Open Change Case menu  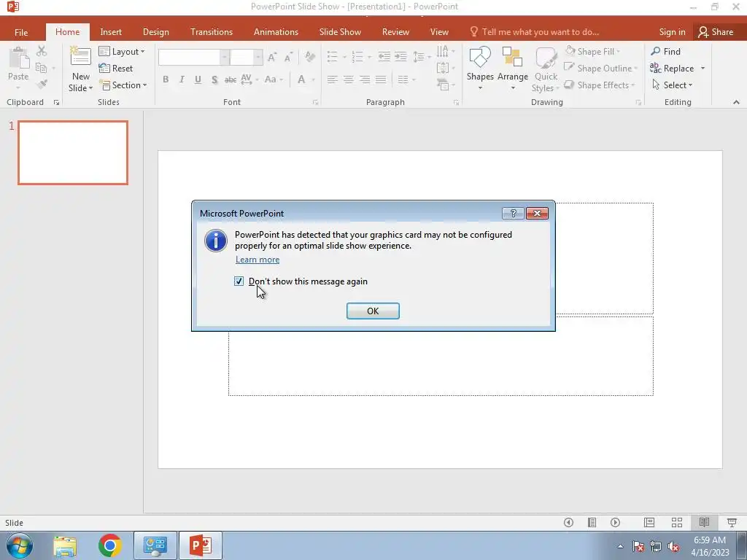(274, 79)
